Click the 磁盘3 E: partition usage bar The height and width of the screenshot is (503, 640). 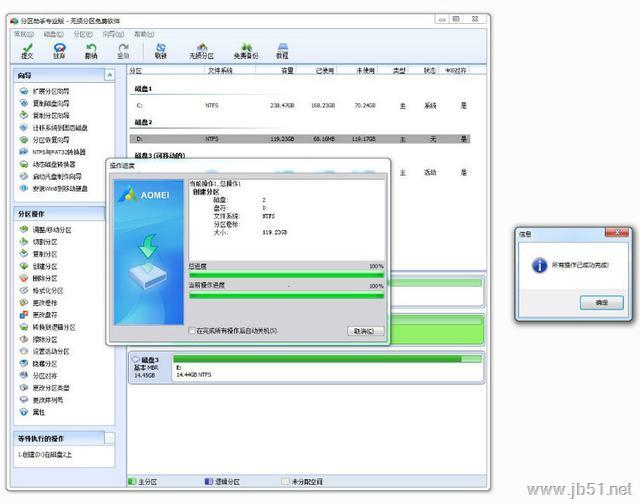(x=327, y=359)
